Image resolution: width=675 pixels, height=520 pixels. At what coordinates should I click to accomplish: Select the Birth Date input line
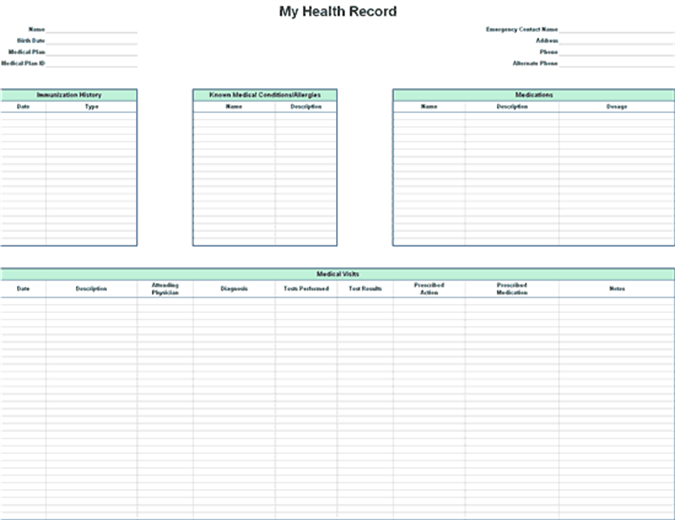(x=92, y=41)
